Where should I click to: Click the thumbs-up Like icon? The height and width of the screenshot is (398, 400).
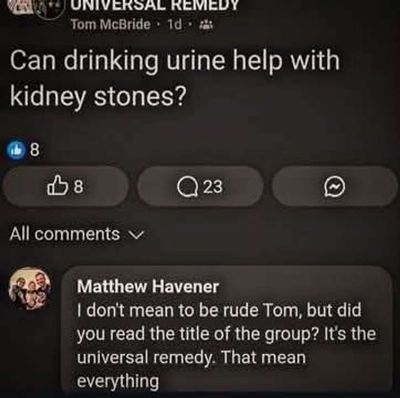pos(56,187)
